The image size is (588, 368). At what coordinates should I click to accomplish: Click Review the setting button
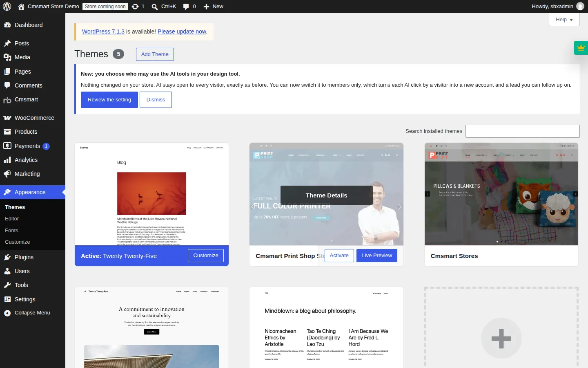[109, 100]
